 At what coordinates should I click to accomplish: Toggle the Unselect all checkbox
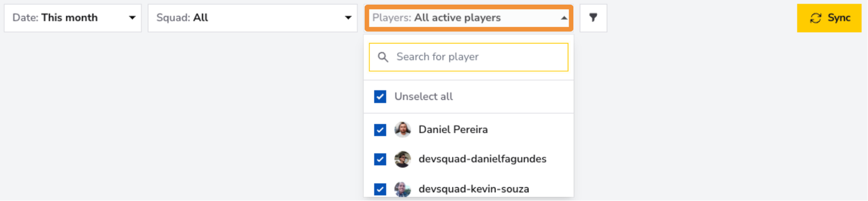[x=380, y=97]
